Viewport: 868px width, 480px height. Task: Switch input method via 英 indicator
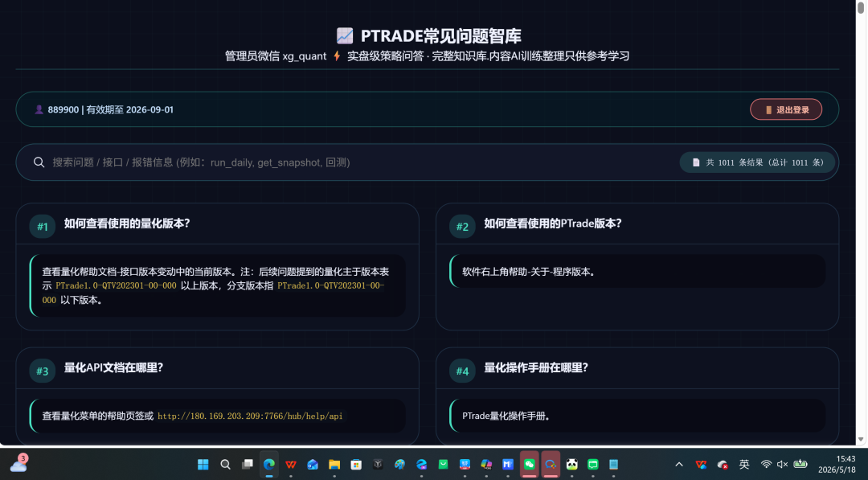coord(744,465)
